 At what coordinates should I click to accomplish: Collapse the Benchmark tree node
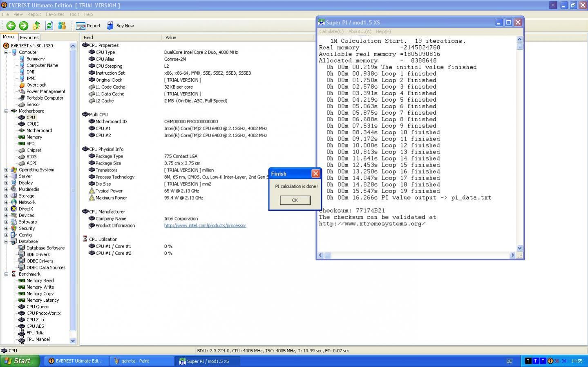pos(6,274)
